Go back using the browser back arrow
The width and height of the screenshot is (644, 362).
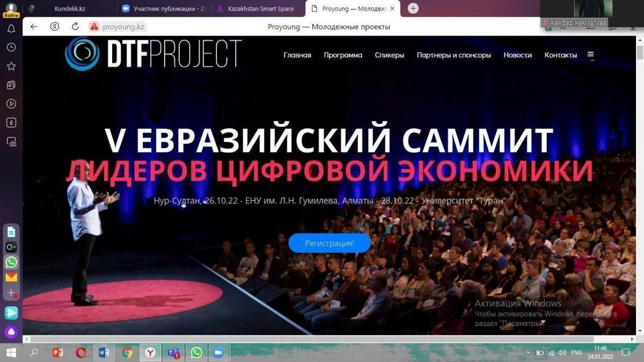[x=34, y=26]
